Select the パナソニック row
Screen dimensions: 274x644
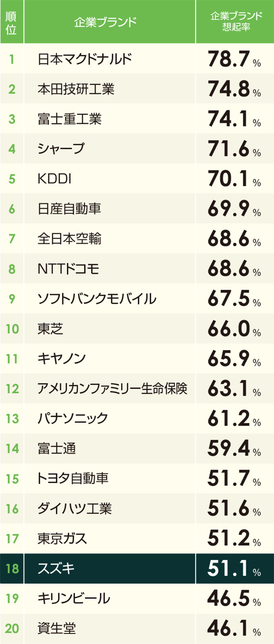137,418
